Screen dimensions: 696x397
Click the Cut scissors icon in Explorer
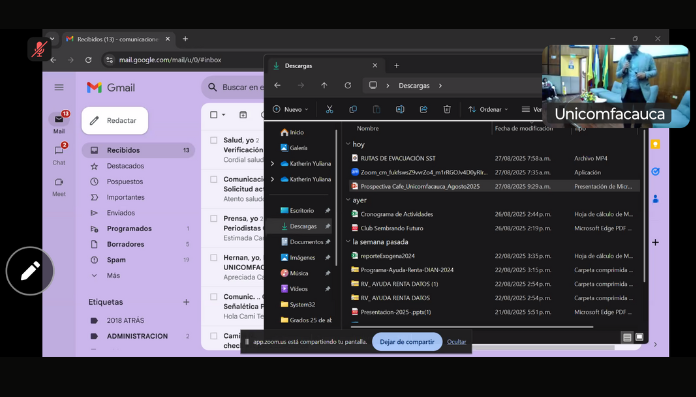[329, 109]
